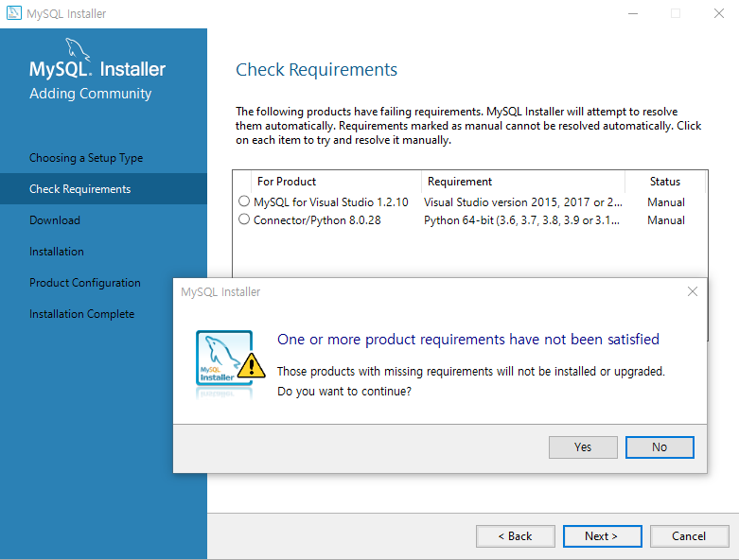The image size is (739, 560).
Task: Click Adding Community subtitle in sidebar
Action: 91,94
